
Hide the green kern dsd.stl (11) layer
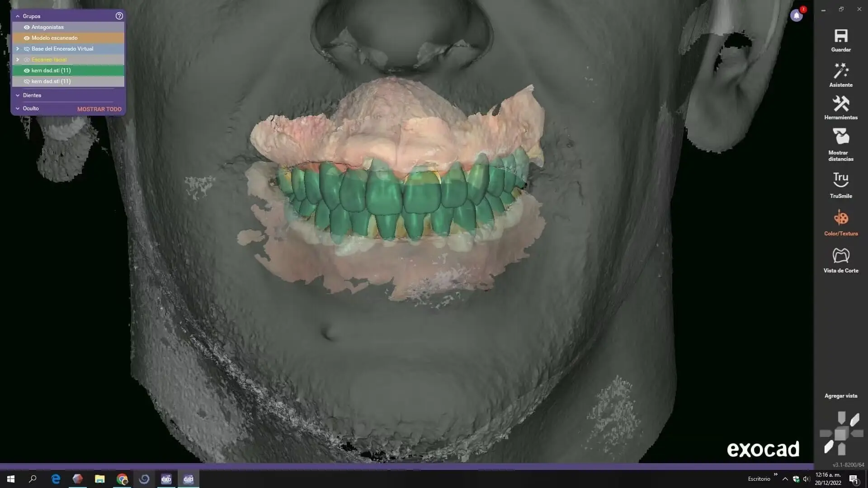tap(27, 70)
